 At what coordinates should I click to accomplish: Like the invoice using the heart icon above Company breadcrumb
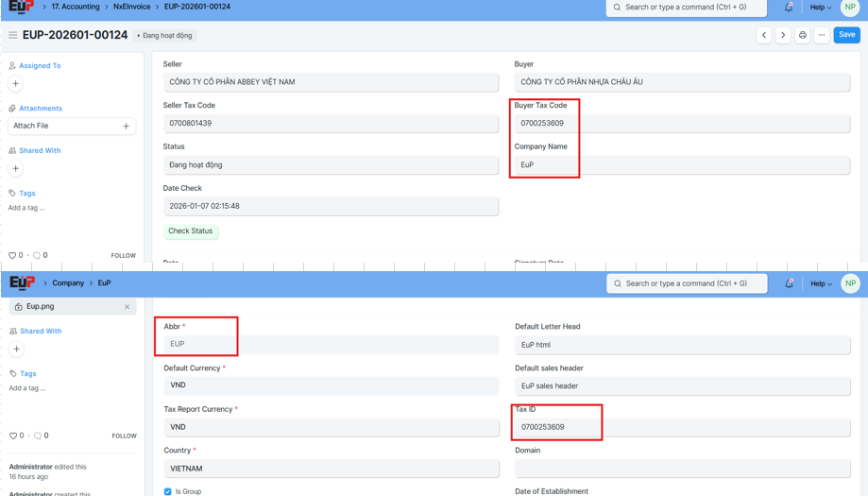point(12,256)
